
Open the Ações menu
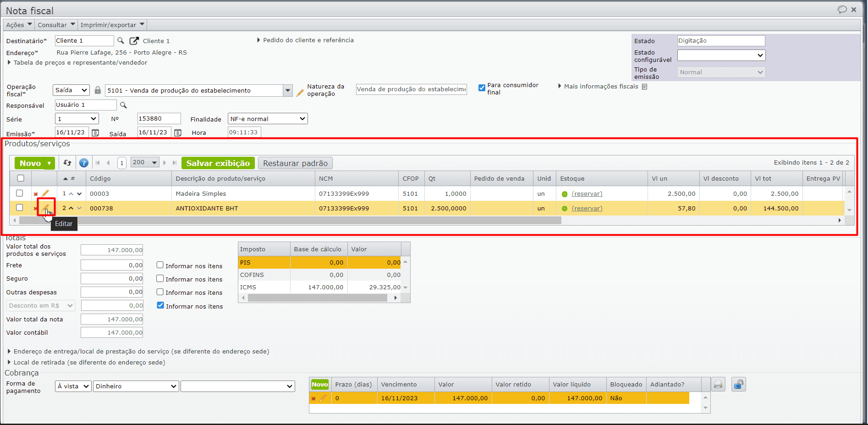tap(19, 25)
